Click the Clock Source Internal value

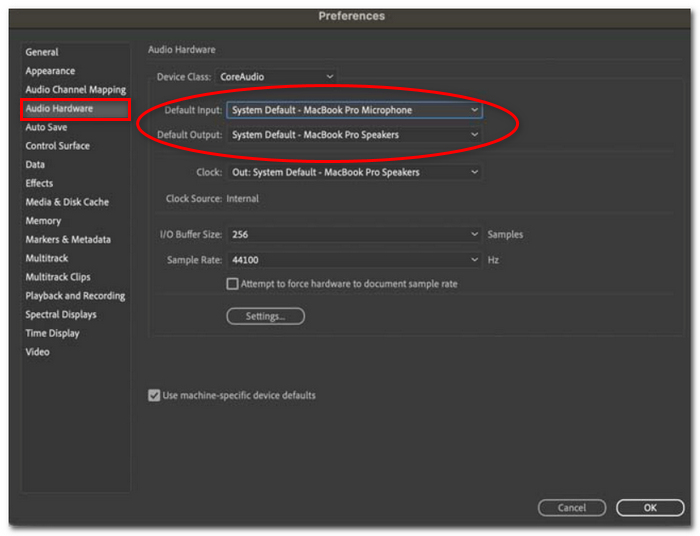(x=242, y=199)
